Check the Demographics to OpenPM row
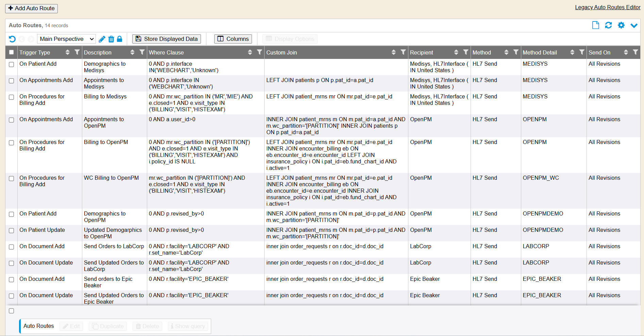The height and width of the screenshot is (336, 644). pos(12,214)
